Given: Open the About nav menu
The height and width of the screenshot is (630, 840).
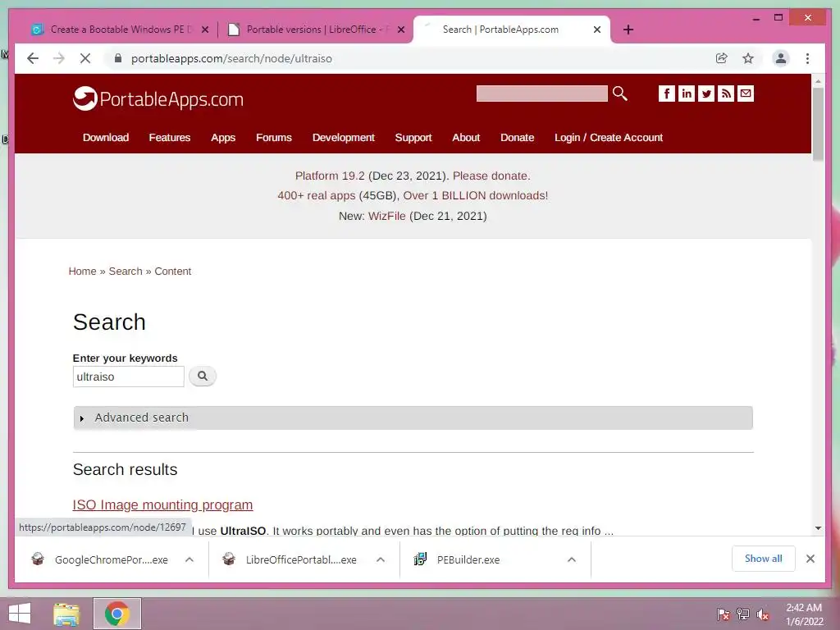Looking at the screenshot, I should (x=466, y=138).
